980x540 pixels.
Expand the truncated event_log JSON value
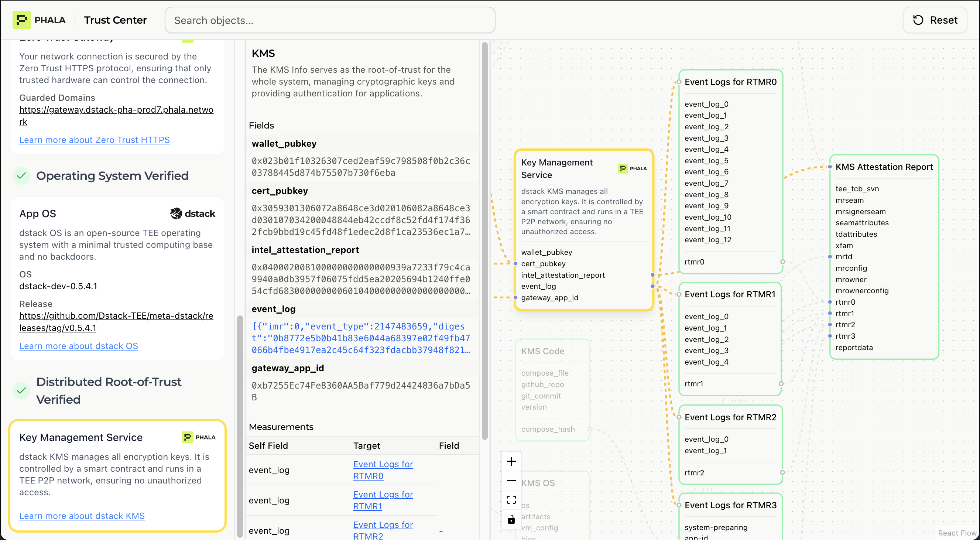(x=361, y=338)
